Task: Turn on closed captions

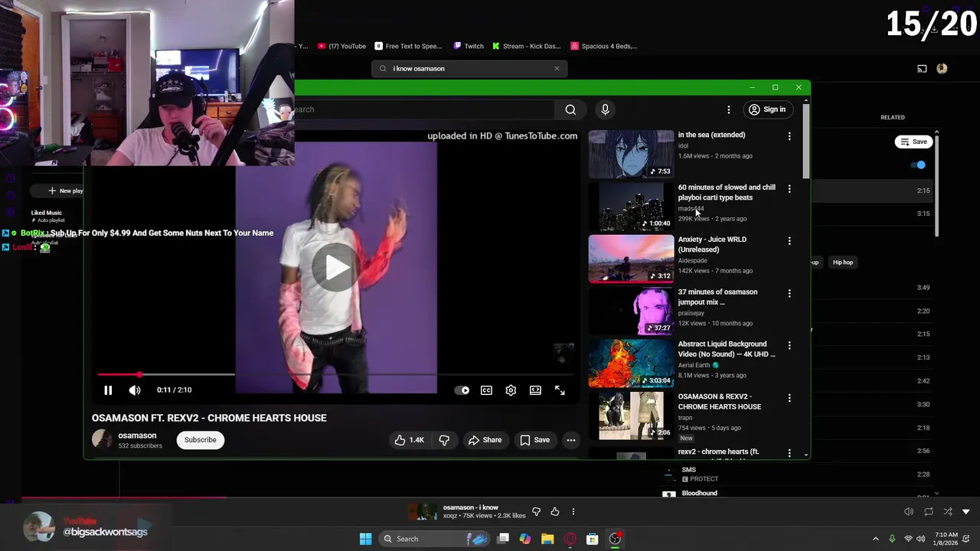Action: pos(486,390)
